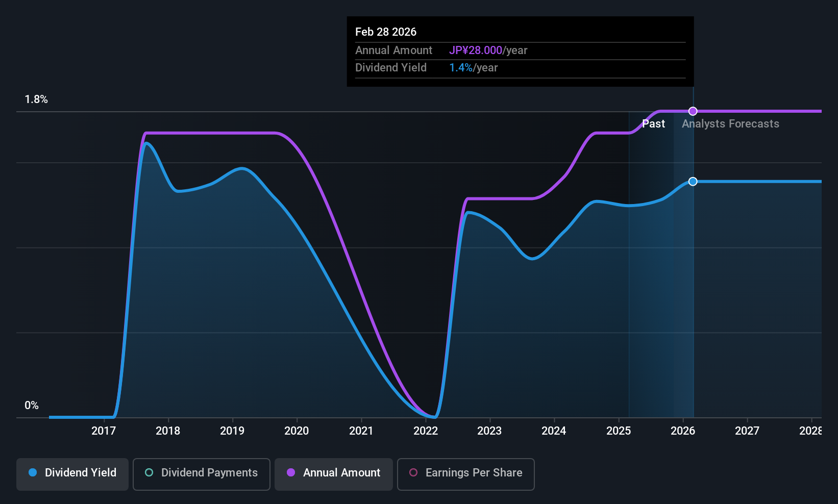
Task: Click the JP¥28.000 annual amount value
Action: (476, 51)
